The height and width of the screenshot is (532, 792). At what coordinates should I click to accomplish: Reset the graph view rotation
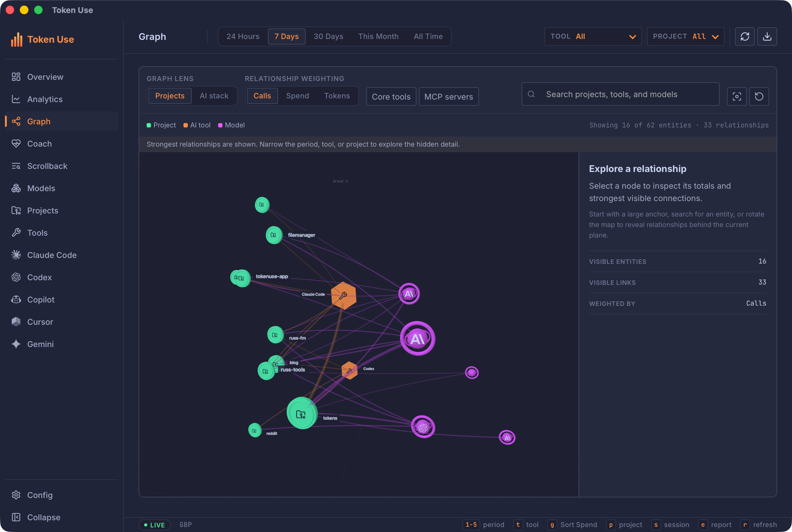pyautogui.click(x=759, y=97)
